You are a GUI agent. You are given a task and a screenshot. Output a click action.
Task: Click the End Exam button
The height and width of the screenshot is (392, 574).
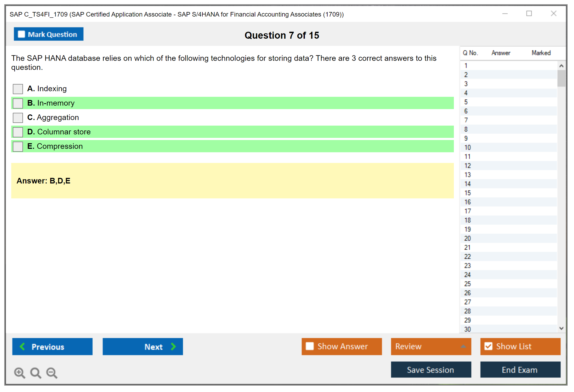520,370
